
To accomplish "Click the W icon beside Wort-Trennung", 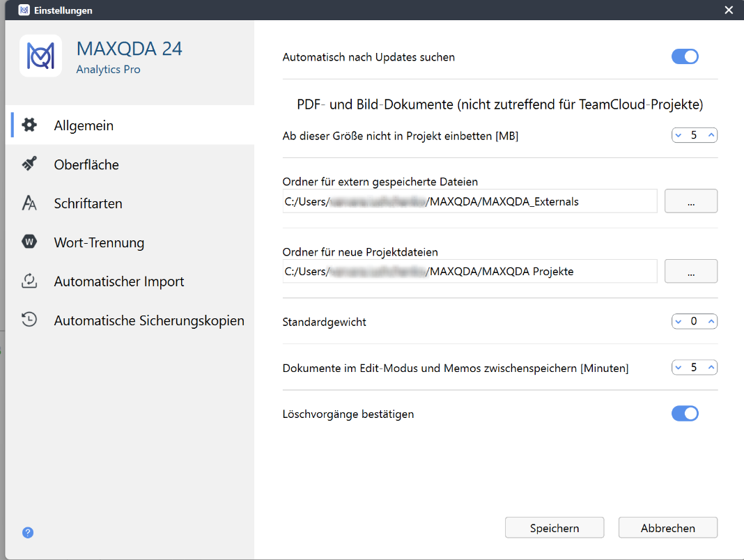I will pos(29,242).
